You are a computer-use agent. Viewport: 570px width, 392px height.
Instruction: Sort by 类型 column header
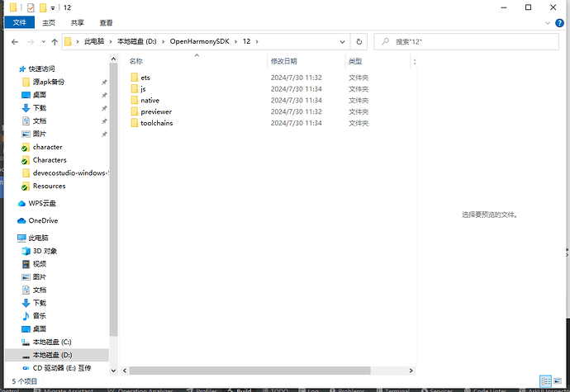tap(355, 61)
